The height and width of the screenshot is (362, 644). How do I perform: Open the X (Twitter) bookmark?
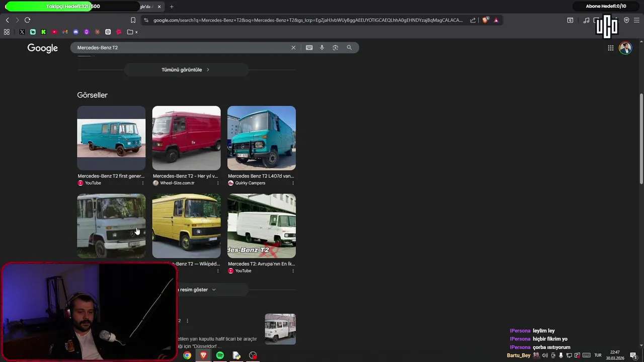point(22,32)
